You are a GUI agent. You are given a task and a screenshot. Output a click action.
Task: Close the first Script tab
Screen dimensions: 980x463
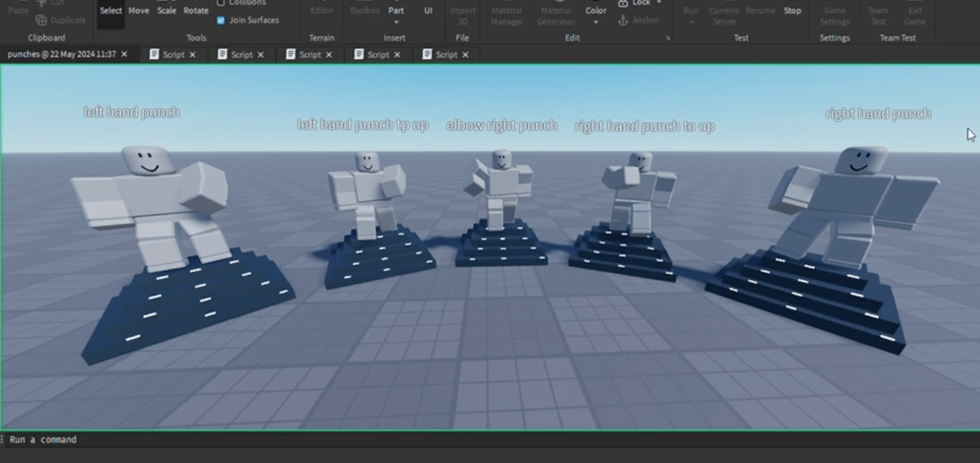click(193, 54)
